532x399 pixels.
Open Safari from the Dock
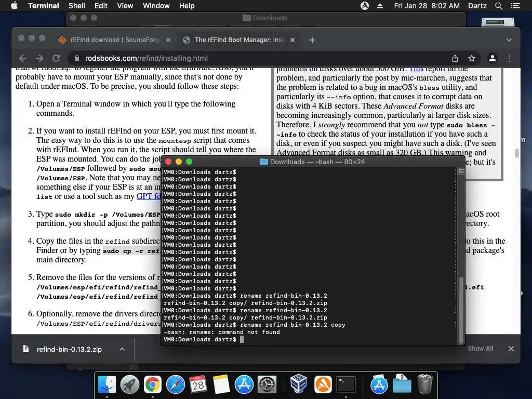(176, 384)
